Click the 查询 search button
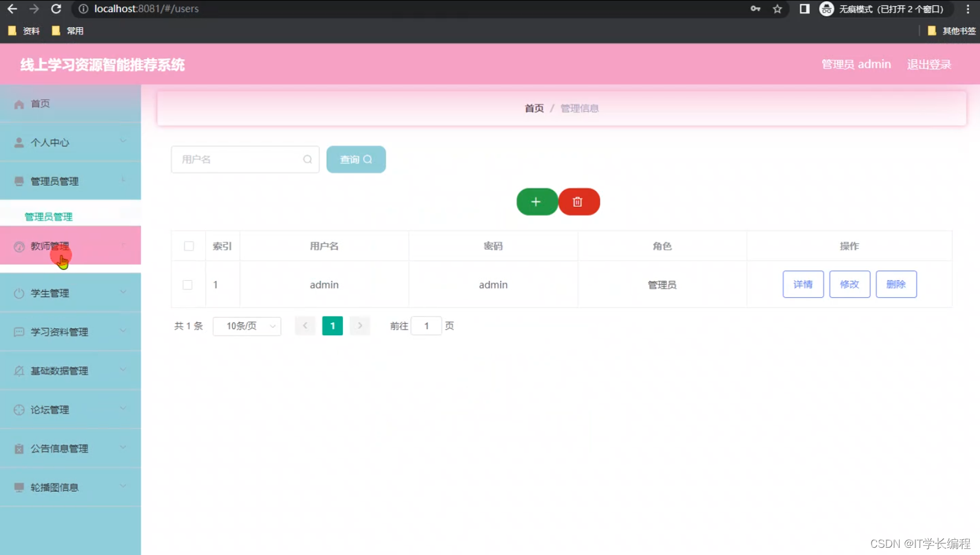 (x=356, y=159)
